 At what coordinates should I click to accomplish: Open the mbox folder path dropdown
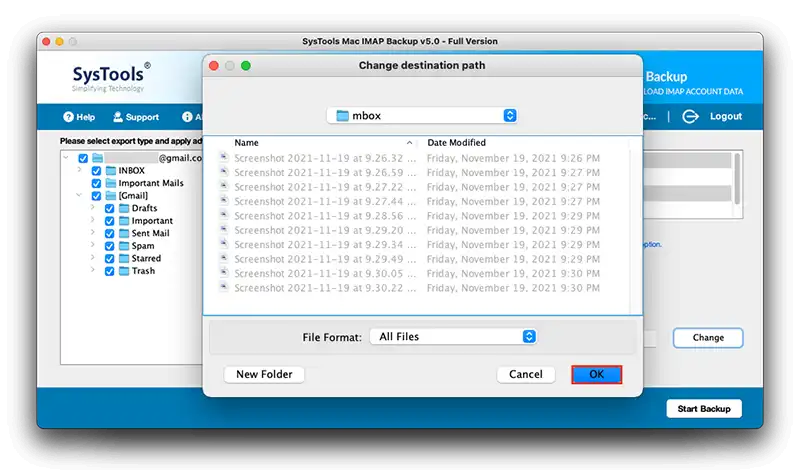tap(422, 116)
